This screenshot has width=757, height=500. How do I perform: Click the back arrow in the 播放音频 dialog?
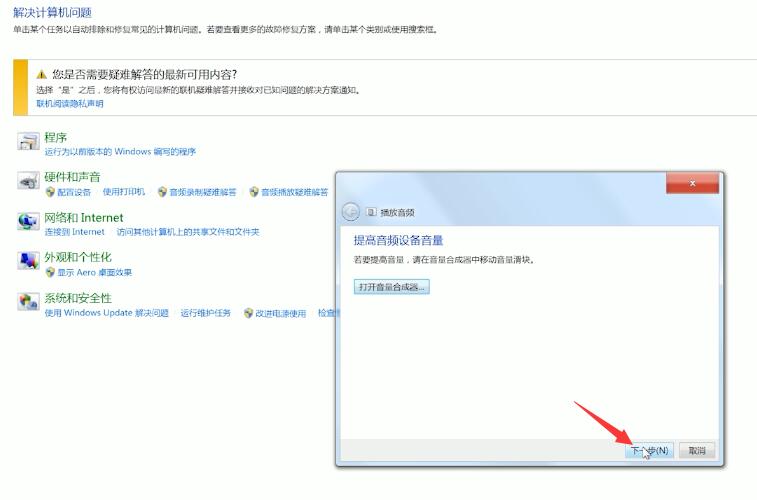coord(350,212)
